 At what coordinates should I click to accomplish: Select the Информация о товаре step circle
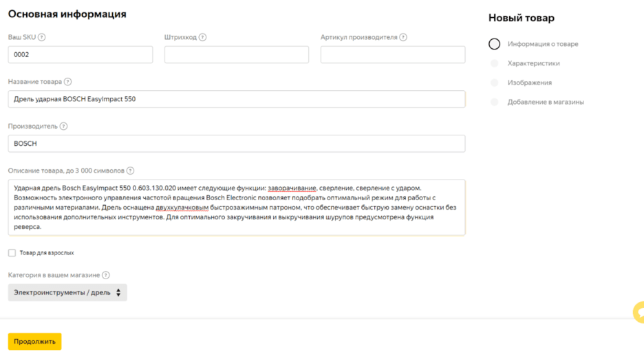494,44
